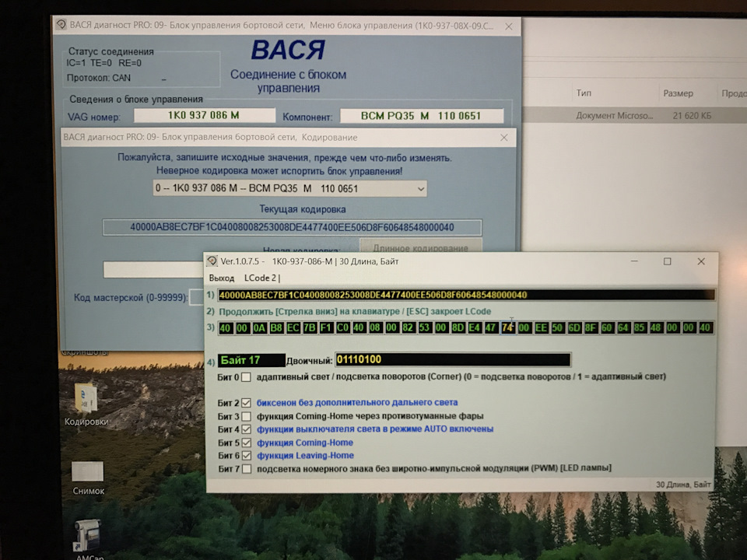Image resolution: width=747 pixels, height=560 pixels.
Task: Minimize the LCode Ver.1.0.7.5 window
Action: pos(634,261)
